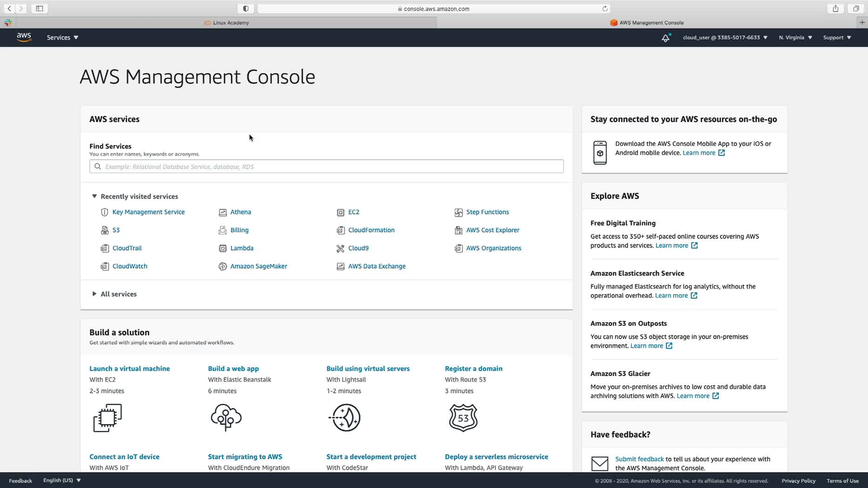
Task: Click the Step Functions icon
Action: tap(459, 212)
